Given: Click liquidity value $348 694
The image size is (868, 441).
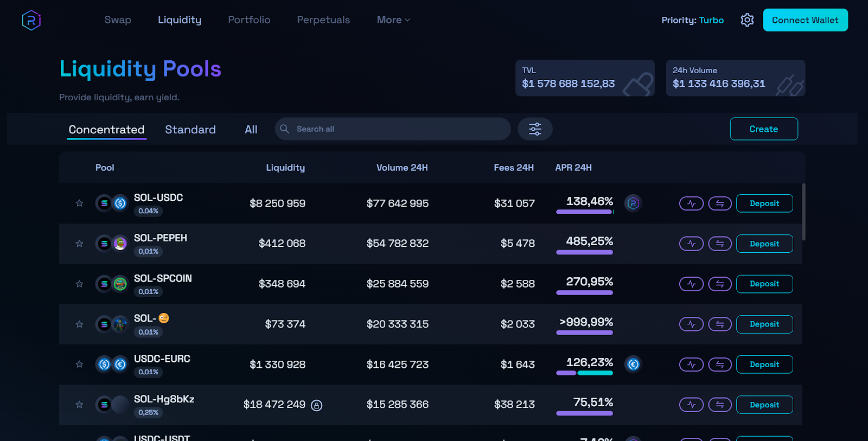Looking at the screenshot, I should click(282, 284).
